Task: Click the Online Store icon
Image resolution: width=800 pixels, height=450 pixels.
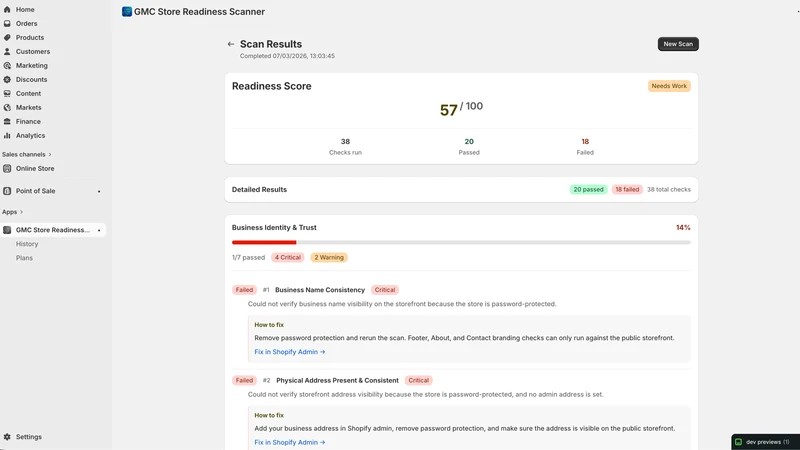Action: tap(7, 168)
